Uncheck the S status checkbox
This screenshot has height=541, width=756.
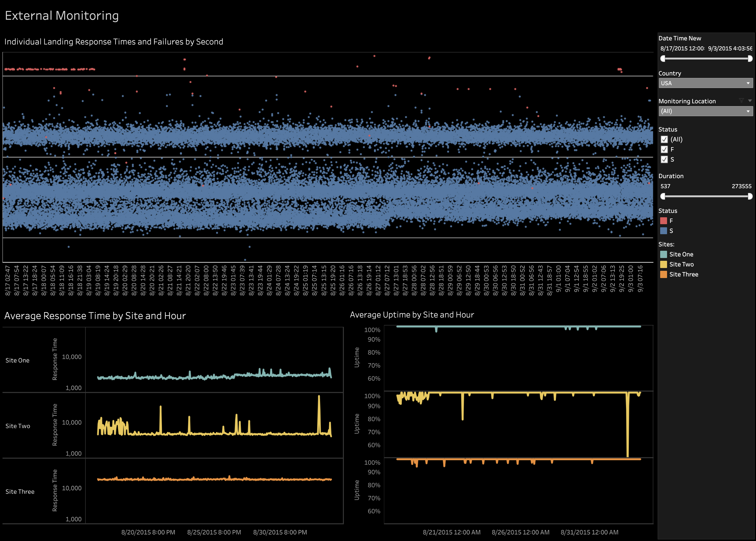(x=664, y=159)
